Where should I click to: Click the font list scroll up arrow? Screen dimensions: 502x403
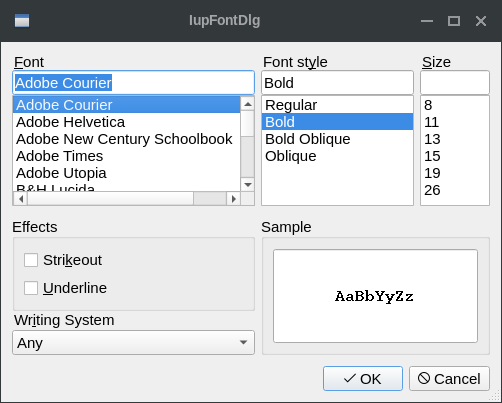(x=248, y=104)
